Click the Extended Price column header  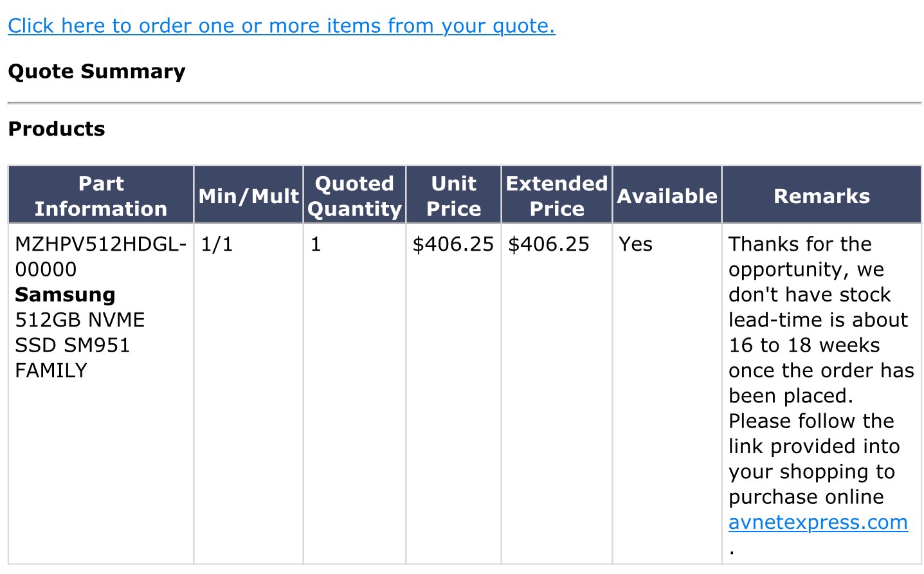pyautogui.click(x=557, y=195)
